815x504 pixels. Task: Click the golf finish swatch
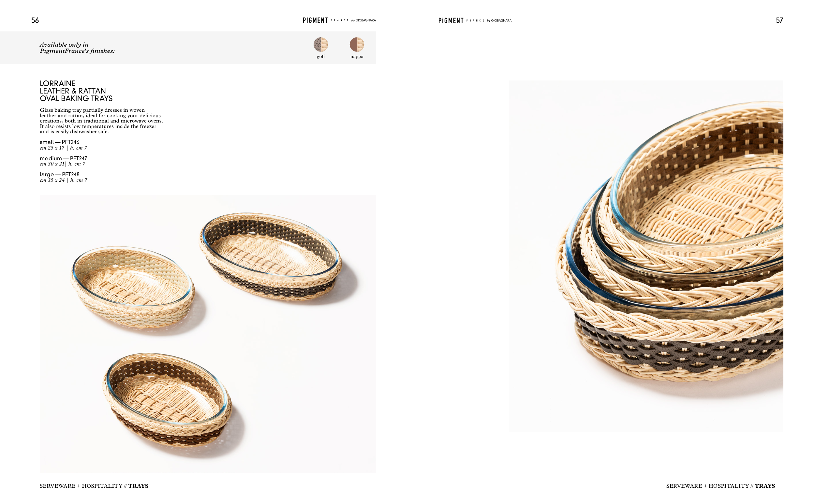click(x=320, y=44)
